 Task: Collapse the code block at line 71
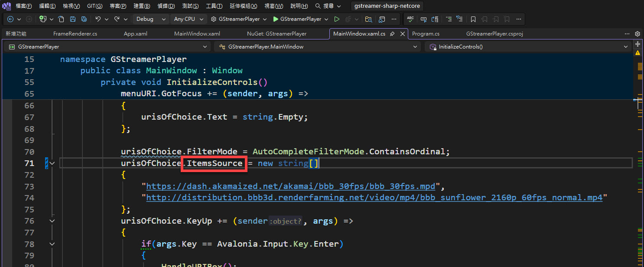pyautogui.click(x=52, y=163)
